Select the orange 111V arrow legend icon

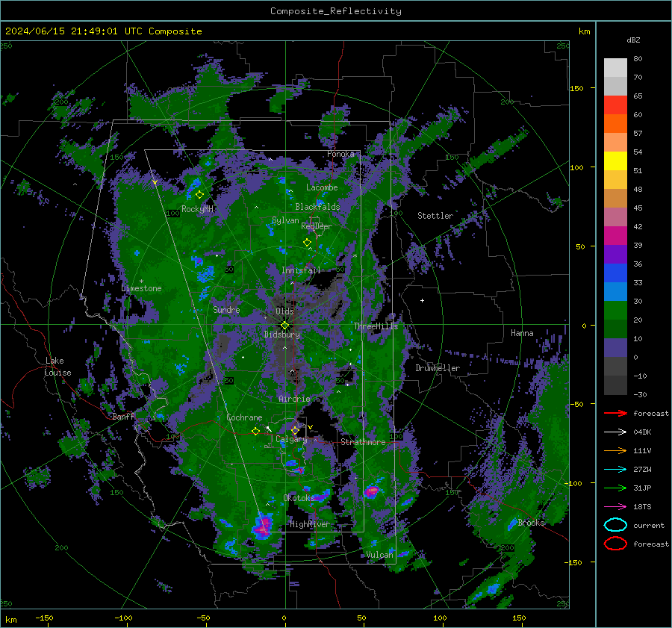click(615, 450)
